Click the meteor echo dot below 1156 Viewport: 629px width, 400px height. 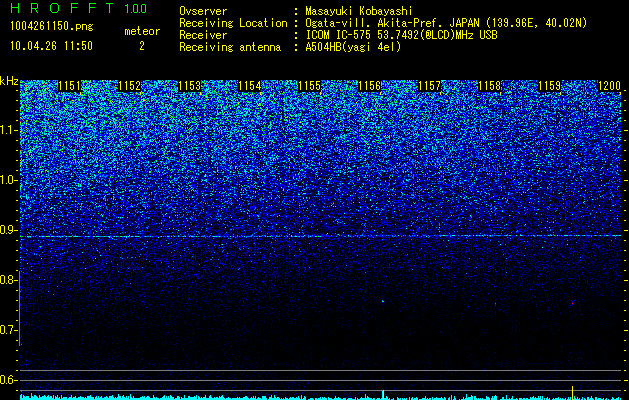tap(383, 301)
